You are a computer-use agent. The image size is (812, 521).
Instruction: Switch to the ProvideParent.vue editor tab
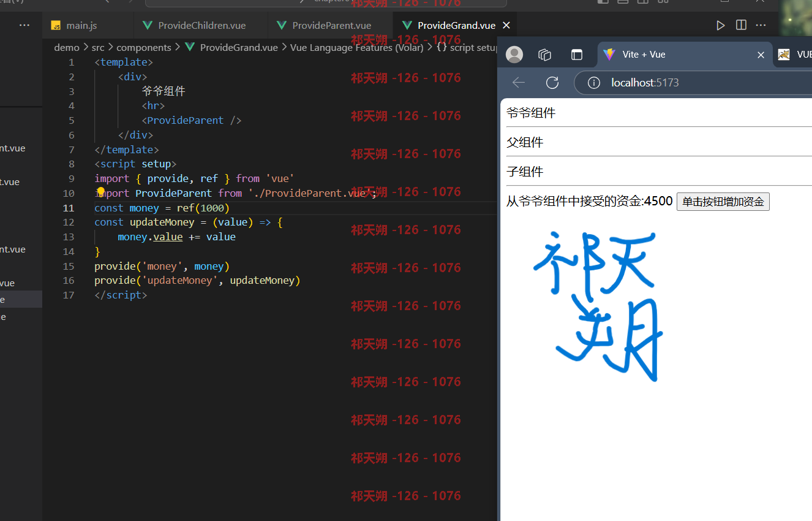pyautogui.click(x=331, y=25)
